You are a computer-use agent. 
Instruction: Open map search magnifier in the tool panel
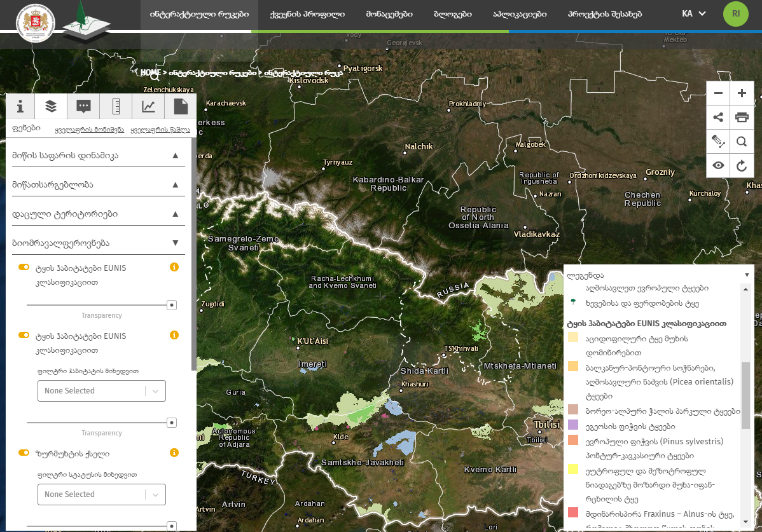pyautogui.click(x=742, y=141)
